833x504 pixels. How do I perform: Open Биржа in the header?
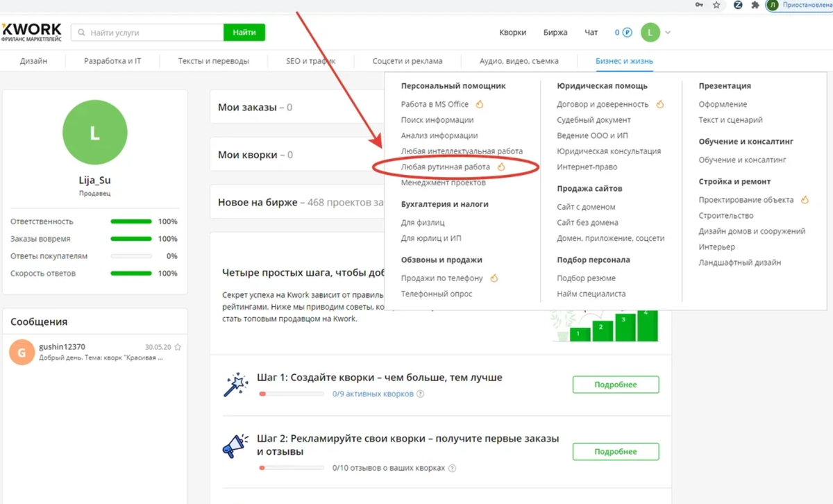[555, 33]
